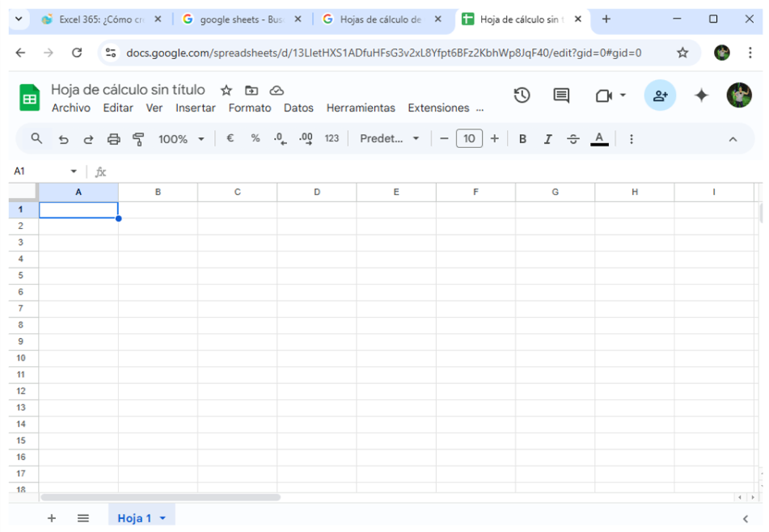Image resolution: width=769 pixels, height=532 pixels.
Task: Open the Archivo menu
Action: [71, 108]
